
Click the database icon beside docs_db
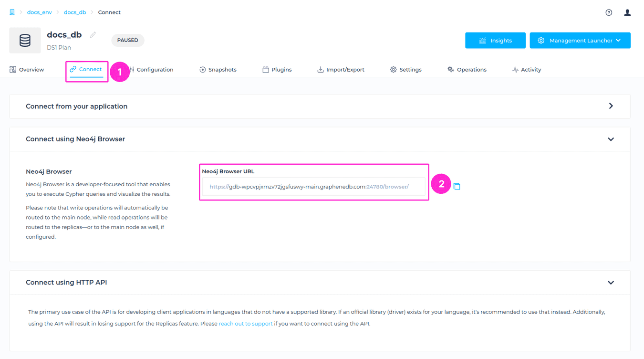pos(24,40)
